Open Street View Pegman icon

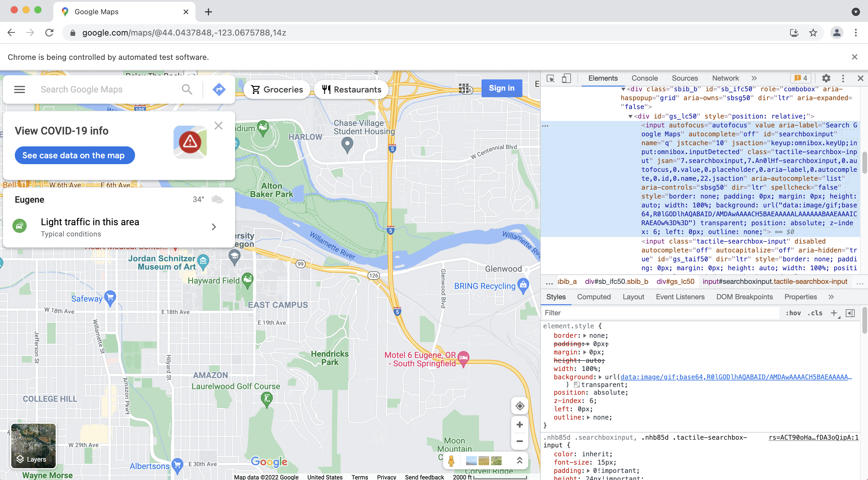[451, 460]
